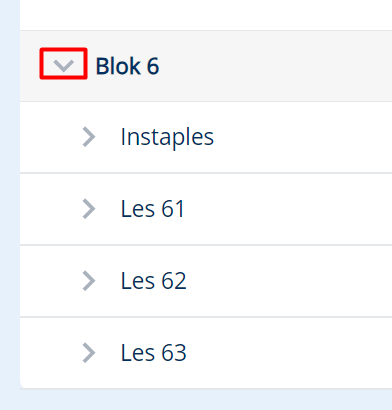Viewport: 392px width, 410px height.
Task: Expand the Les 62 chevron arrow
Action: [89, 281]
